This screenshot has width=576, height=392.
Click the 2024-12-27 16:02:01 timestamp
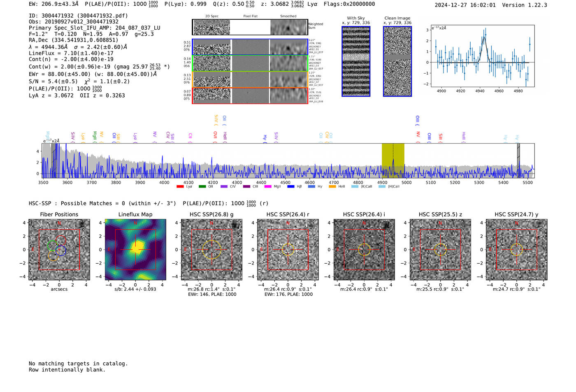click(465, 5)
